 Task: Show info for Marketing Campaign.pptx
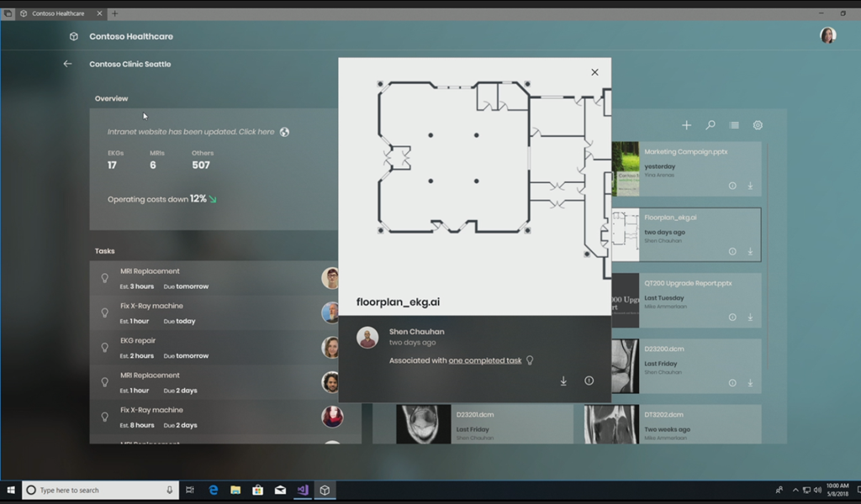pos(732,186)
